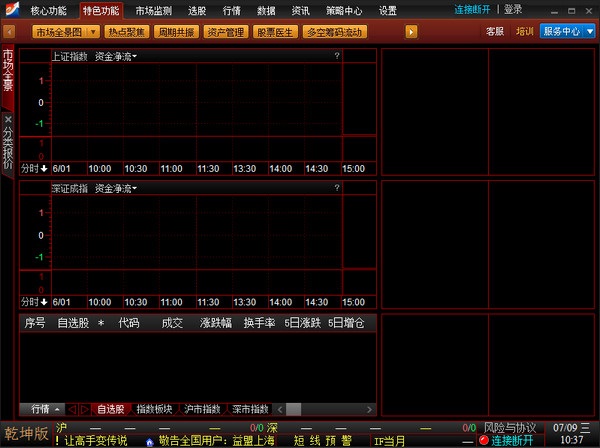The height and width of the screenshot is (448, 600).
Task: Select the 指数板块 bottom tab
Action: [x=154, y=409]
